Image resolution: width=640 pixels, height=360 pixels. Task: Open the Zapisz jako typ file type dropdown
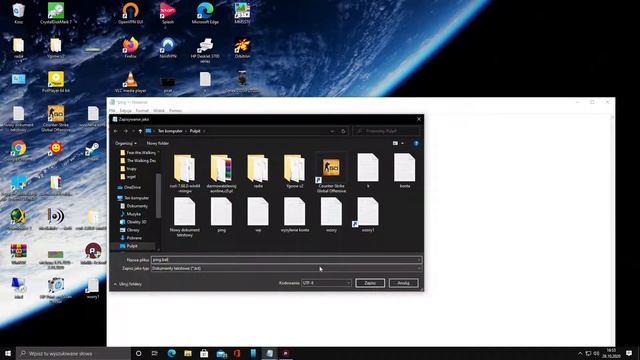pyautogui.click(x=286, y=268)
